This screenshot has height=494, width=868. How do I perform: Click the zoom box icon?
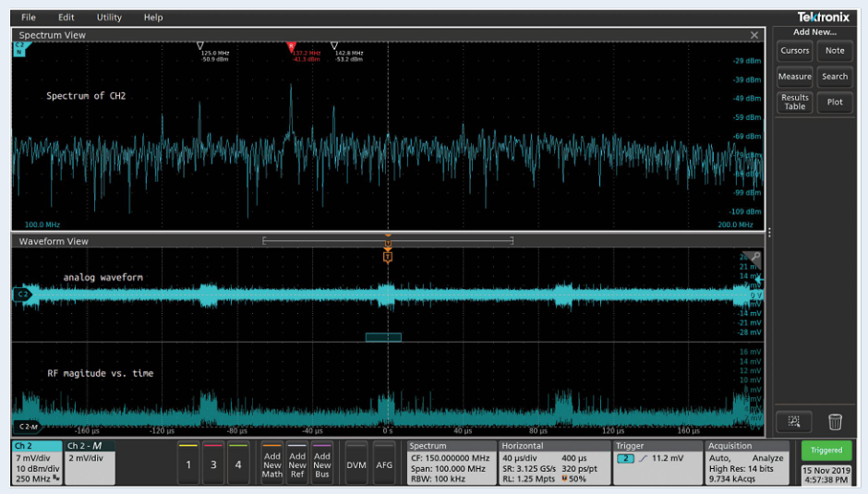point(794,422)
